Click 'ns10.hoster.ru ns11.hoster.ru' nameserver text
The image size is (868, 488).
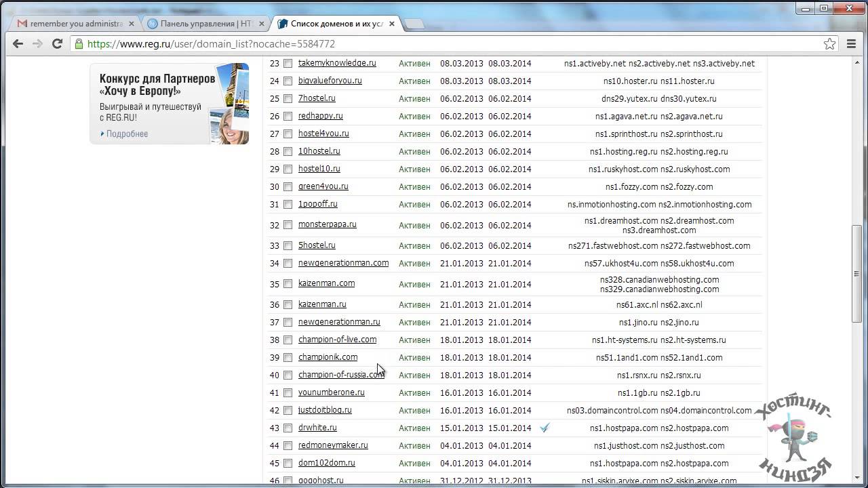pyautogui.click(x=659, y=81)
